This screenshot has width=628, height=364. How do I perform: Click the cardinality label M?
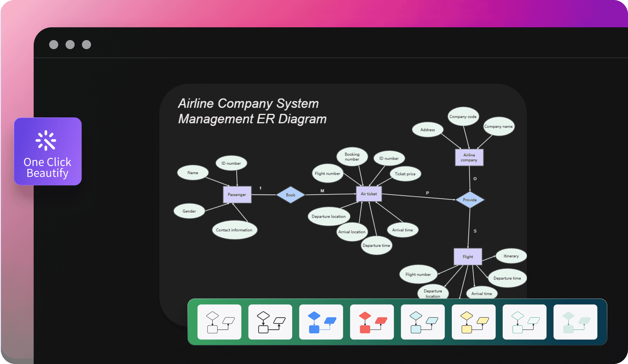click(x=322, y=191)
